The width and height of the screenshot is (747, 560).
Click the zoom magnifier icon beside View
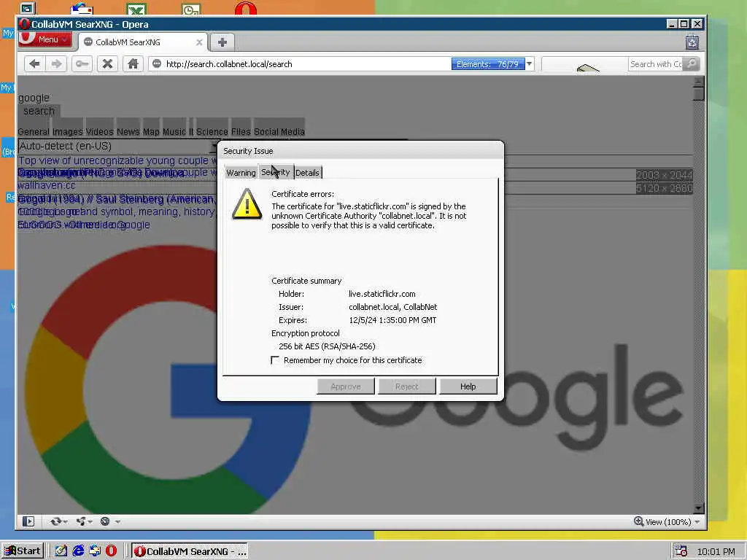638,521
